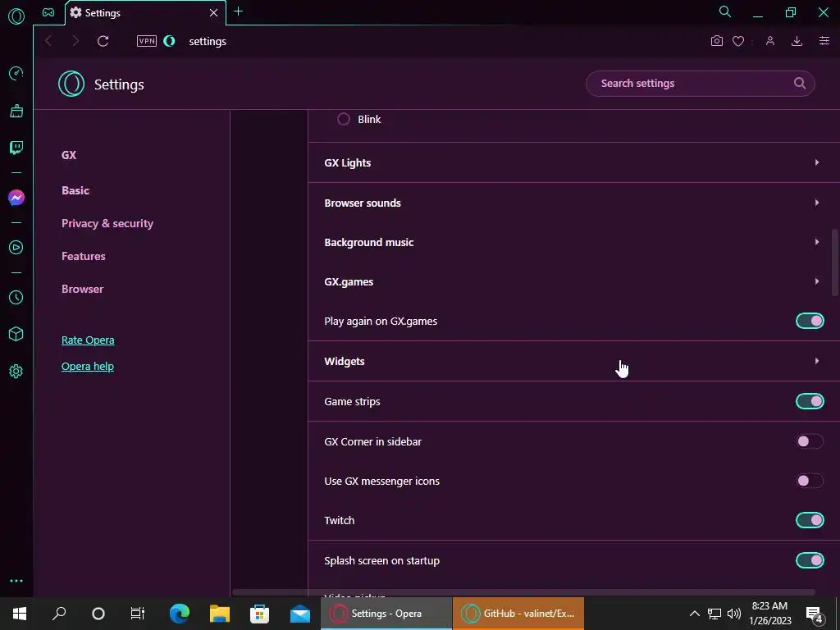Viewport: 840px width, 630px height.
Task: Go forward with the forward arrow
Action: coord(75,41)
